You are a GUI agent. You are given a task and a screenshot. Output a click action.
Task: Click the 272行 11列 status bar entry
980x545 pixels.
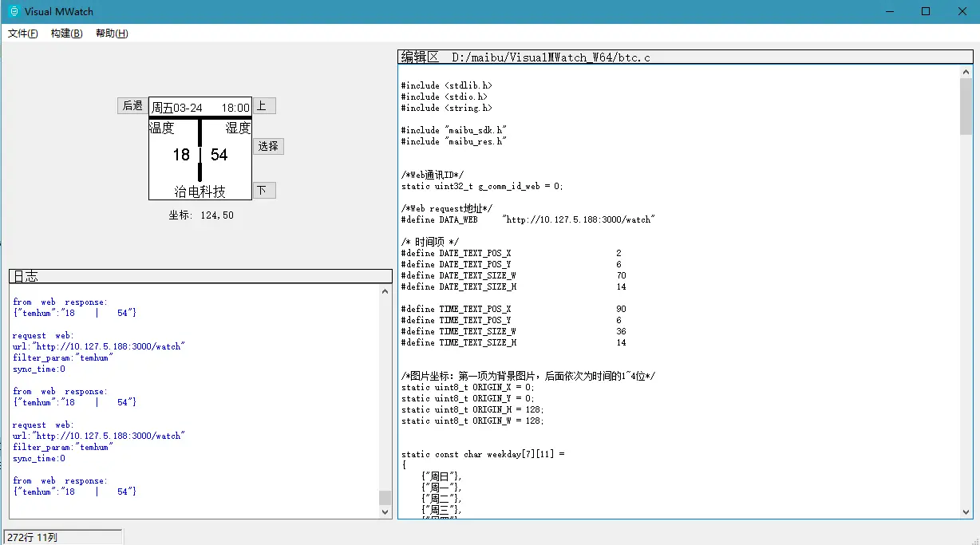[x=63, y=537]
